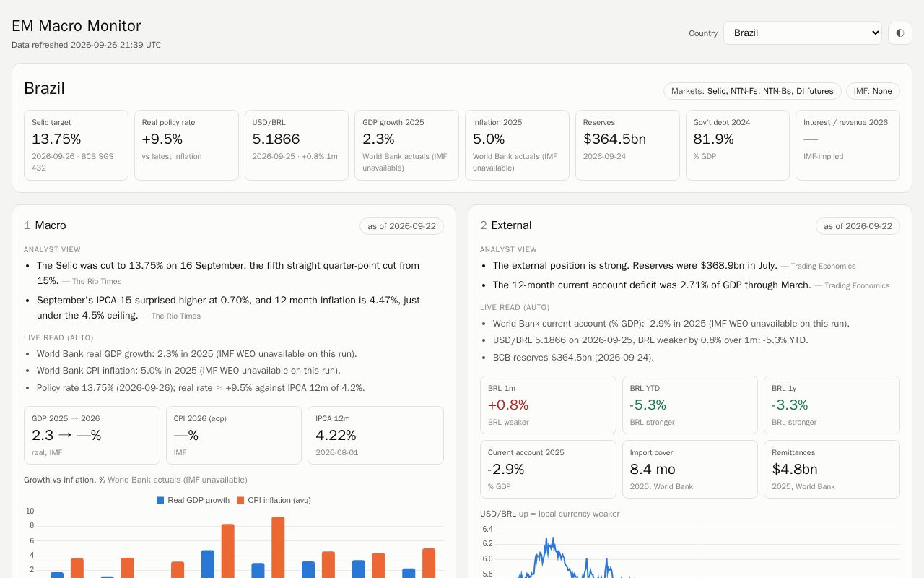Click the Macro section as-of date badge

click(401, 226)
